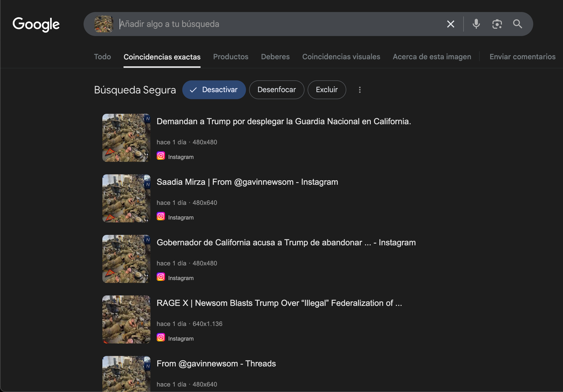Screen dimensions: 563x392
Task: Click thumbnail of Threads result
Action: pyautogui.click(x=126, y=374)
